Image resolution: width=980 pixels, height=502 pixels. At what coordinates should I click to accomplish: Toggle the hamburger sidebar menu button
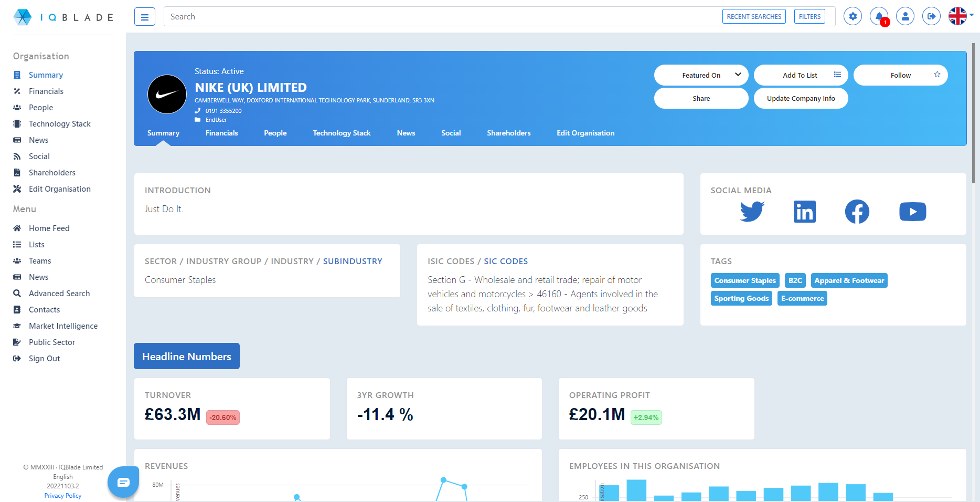(x=145, y=17)
